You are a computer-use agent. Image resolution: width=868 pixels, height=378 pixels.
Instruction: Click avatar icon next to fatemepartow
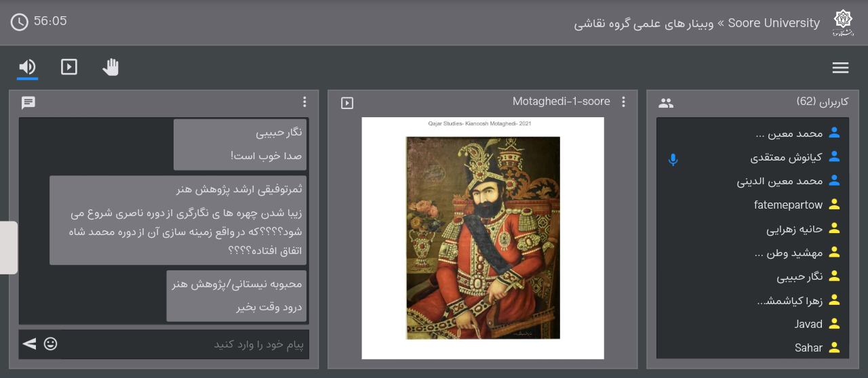click(834, 205)
